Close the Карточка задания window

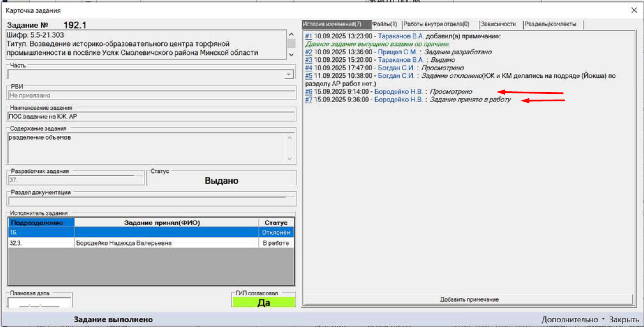coord(634,10)
